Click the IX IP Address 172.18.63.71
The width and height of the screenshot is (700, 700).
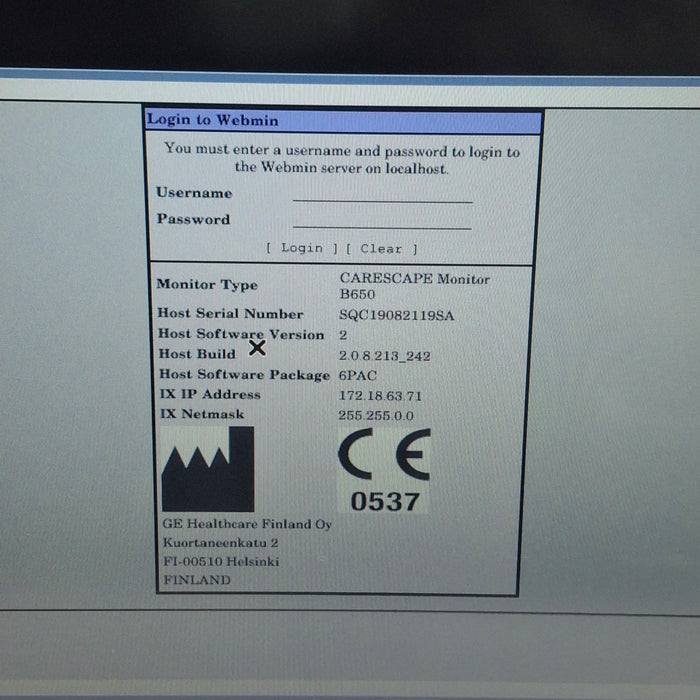(380, 395)
